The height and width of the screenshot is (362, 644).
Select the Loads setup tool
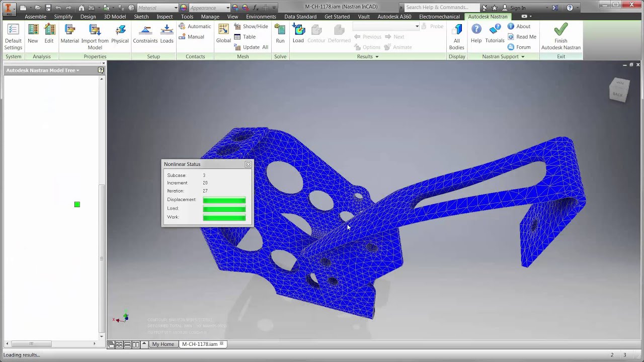tap(167, 34)
